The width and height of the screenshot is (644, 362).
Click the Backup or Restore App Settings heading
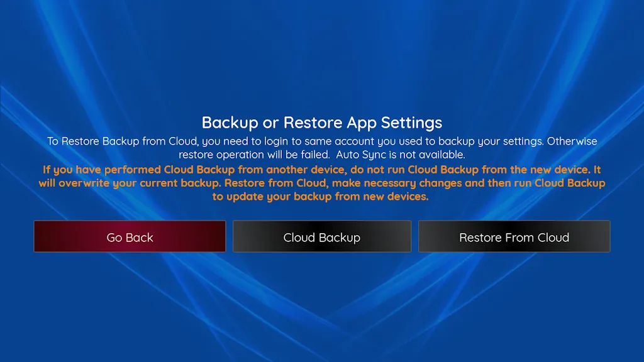(322, 123)
